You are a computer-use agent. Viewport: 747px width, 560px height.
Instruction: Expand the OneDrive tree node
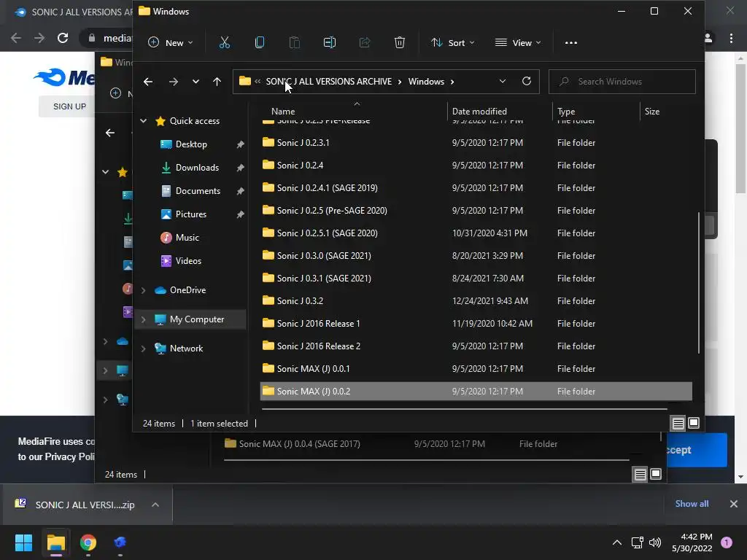click(x=144, y=290)
